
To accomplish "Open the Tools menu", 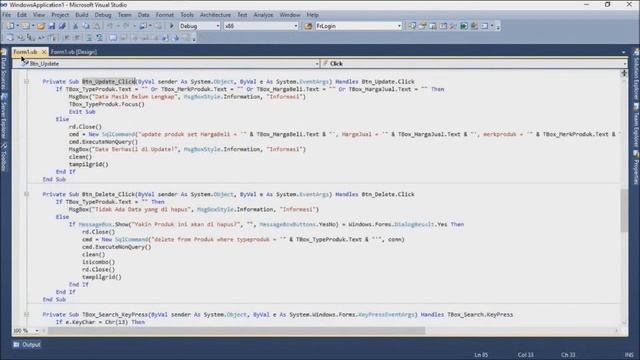I will [187, 15].
